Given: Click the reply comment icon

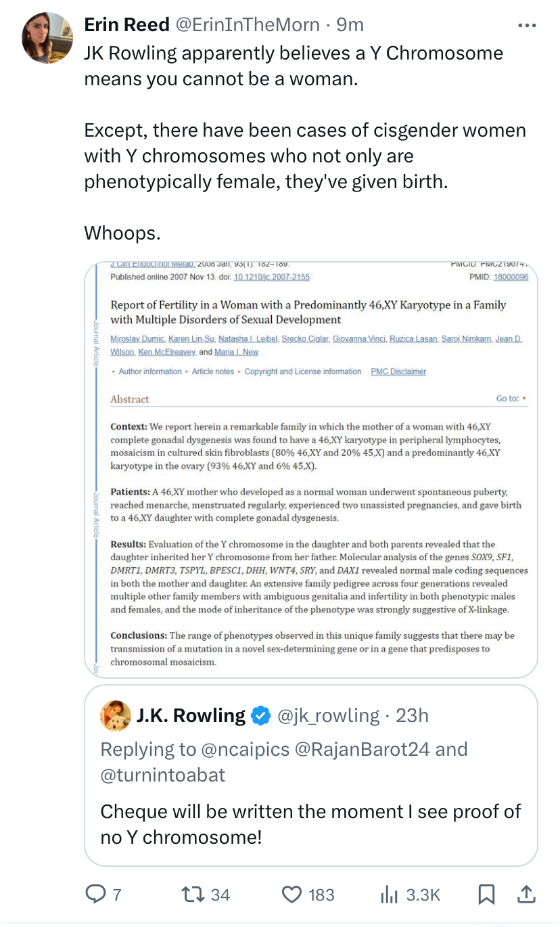Looking at the screenshot, I should click(95, 895).
